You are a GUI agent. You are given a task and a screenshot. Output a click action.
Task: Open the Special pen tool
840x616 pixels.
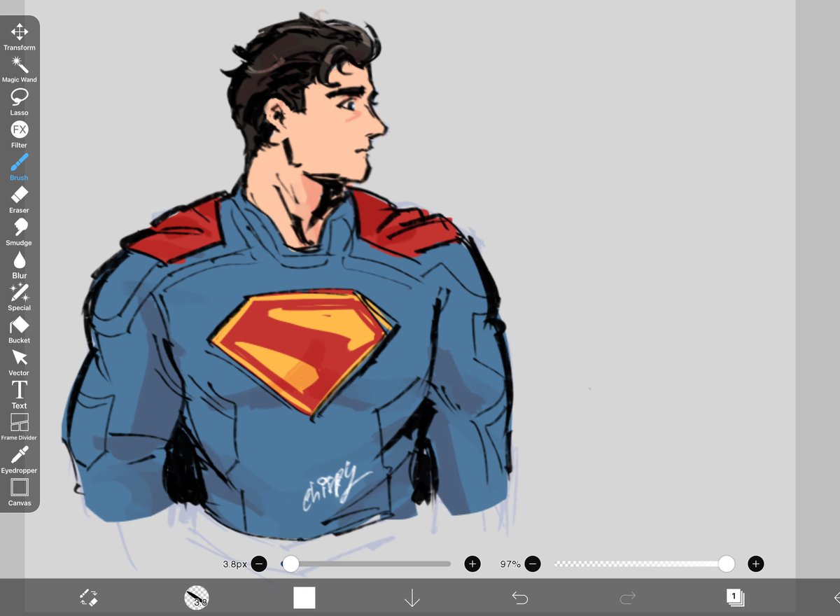[x=20, y=297]
